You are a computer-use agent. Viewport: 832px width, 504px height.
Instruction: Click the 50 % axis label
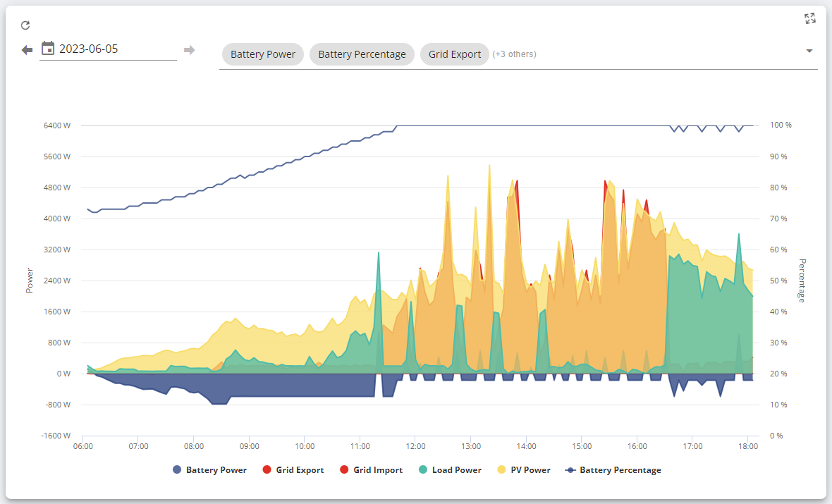click(778, 280)
